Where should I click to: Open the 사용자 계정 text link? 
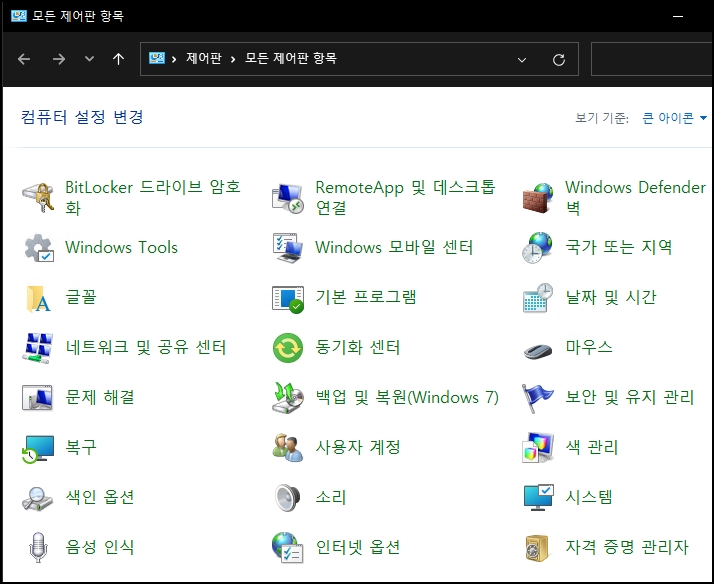[357, 447]
